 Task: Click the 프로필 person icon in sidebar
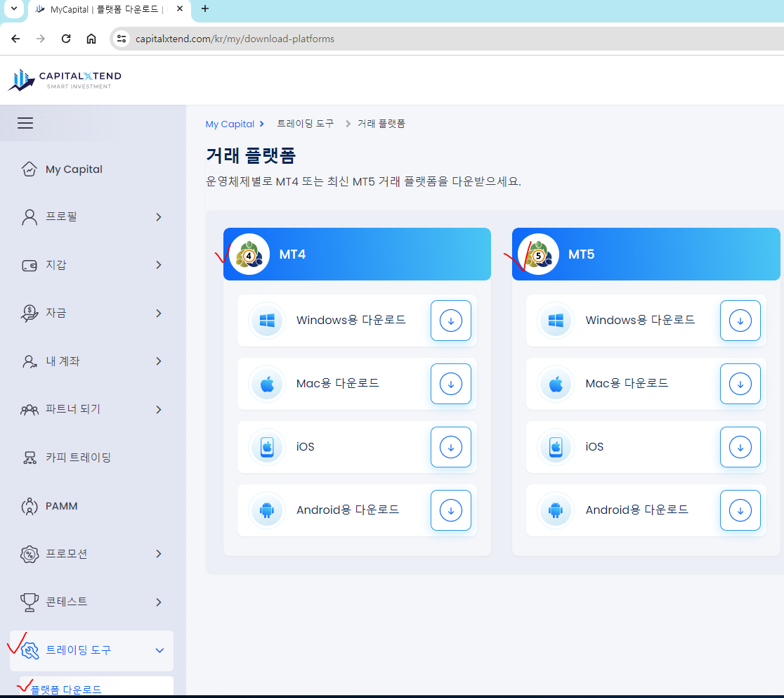tap(30, 217)
